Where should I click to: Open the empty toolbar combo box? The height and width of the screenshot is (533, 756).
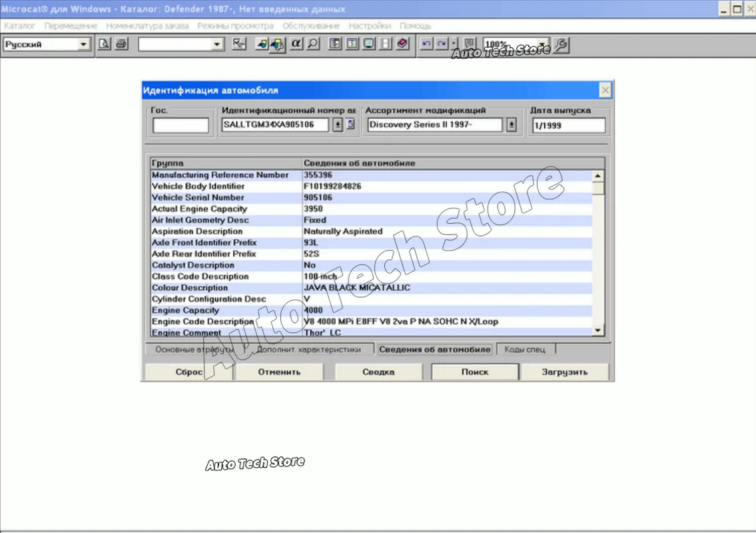217,45
